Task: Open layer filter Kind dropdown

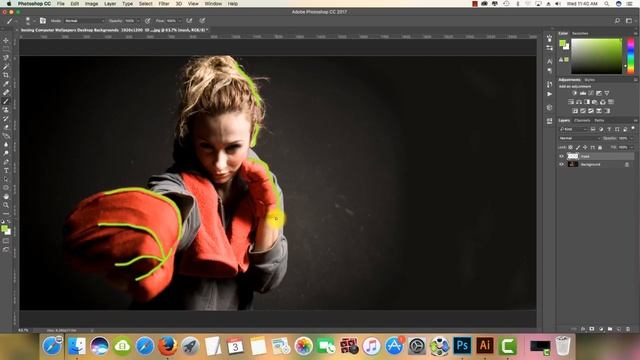Action: point(573,129)
